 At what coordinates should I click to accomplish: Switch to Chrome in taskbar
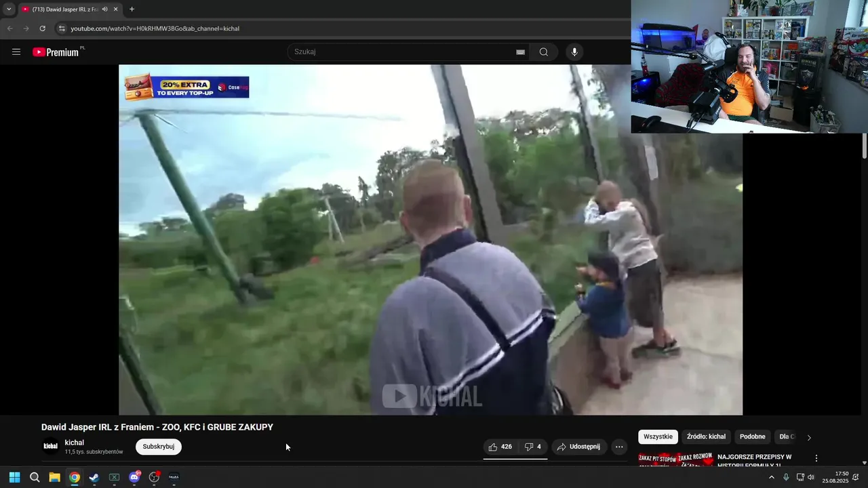coord(75,477)
